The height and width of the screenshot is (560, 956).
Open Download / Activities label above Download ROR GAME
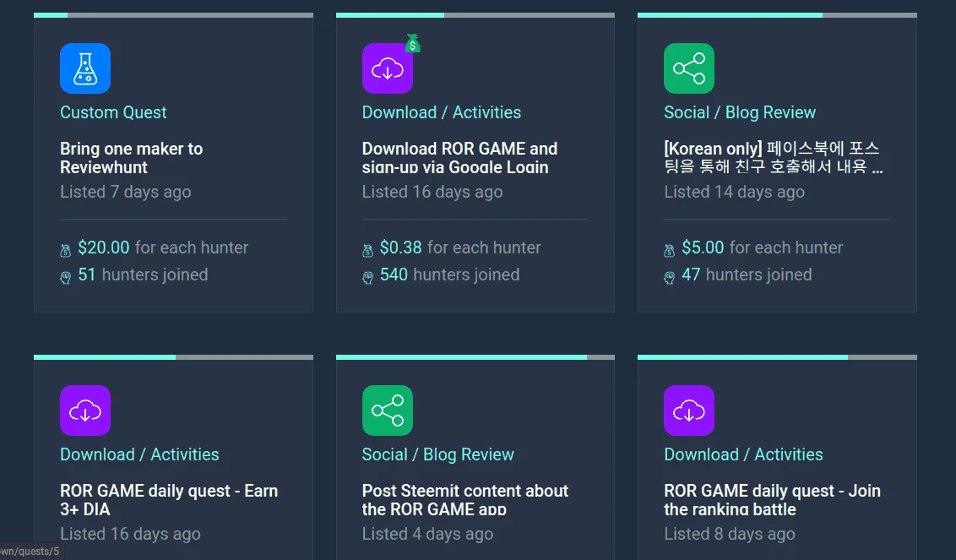point(442,112)
